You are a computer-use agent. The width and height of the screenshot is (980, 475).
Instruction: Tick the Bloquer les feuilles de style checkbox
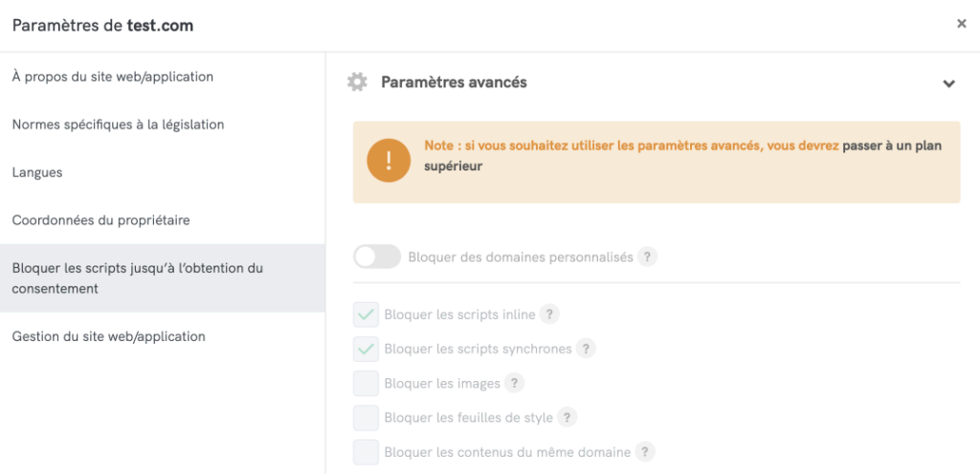(x=366, y=418)
